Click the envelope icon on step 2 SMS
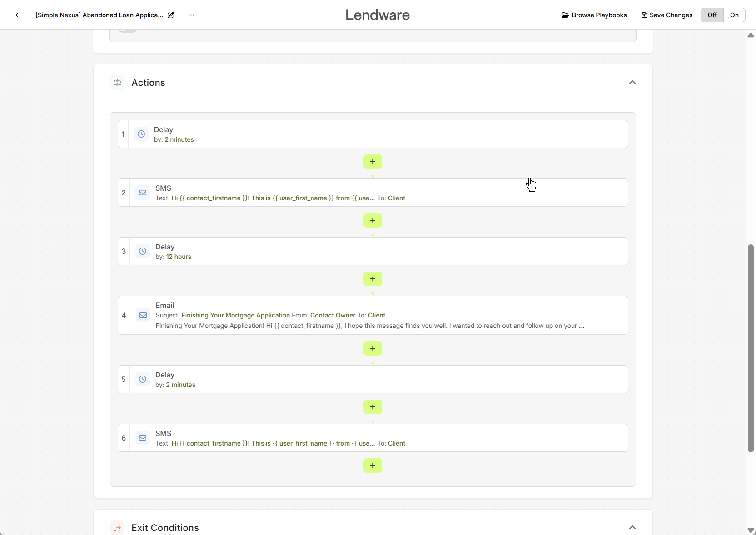This screenshot has width=756, height=535. click(x=143, y=193)
